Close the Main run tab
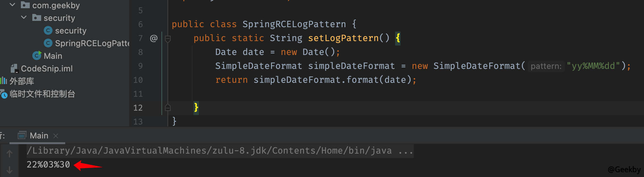This screenshot has width=644, height=177. click(56, 136)
